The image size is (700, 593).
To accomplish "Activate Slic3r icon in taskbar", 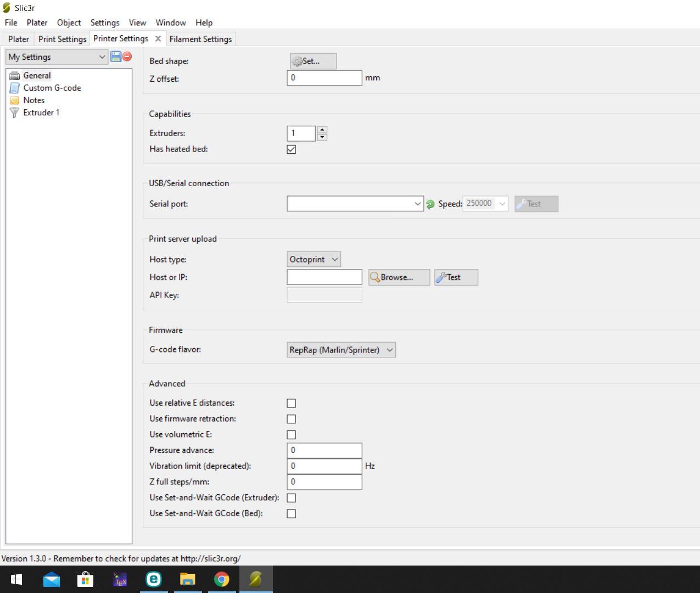I will (256, 579).
